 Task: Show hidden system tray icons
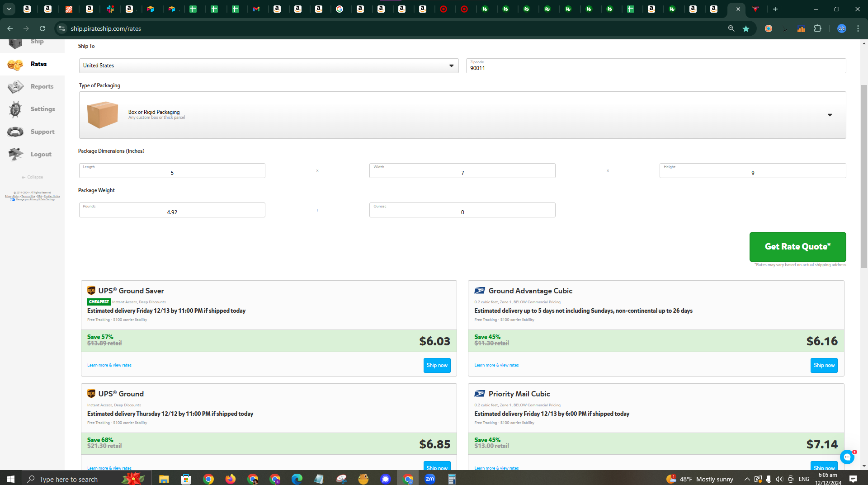pos(747,479)
